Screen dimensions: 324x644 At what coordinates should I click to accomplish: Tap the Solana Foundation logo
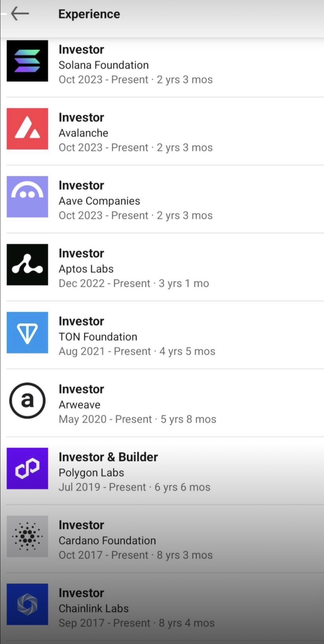27,61
